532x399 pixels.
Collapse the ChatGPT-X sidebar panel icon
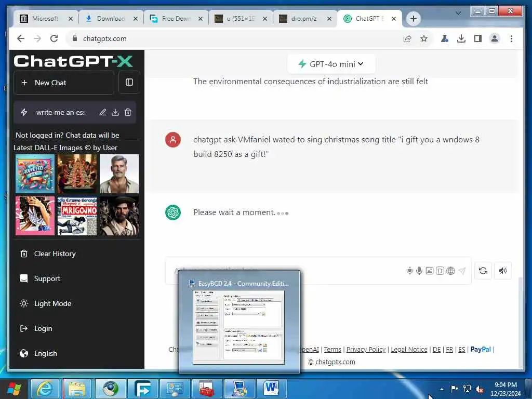129,82
